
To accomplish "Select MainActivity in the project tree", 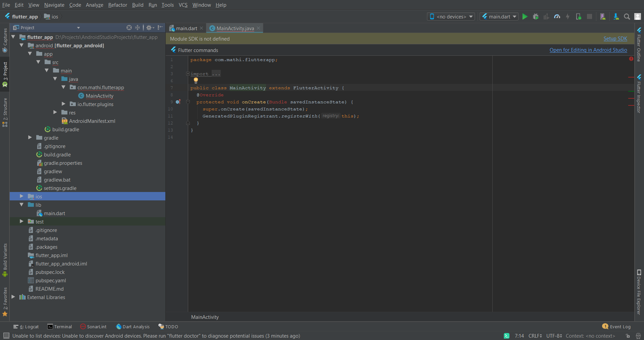I will point(99,96).
